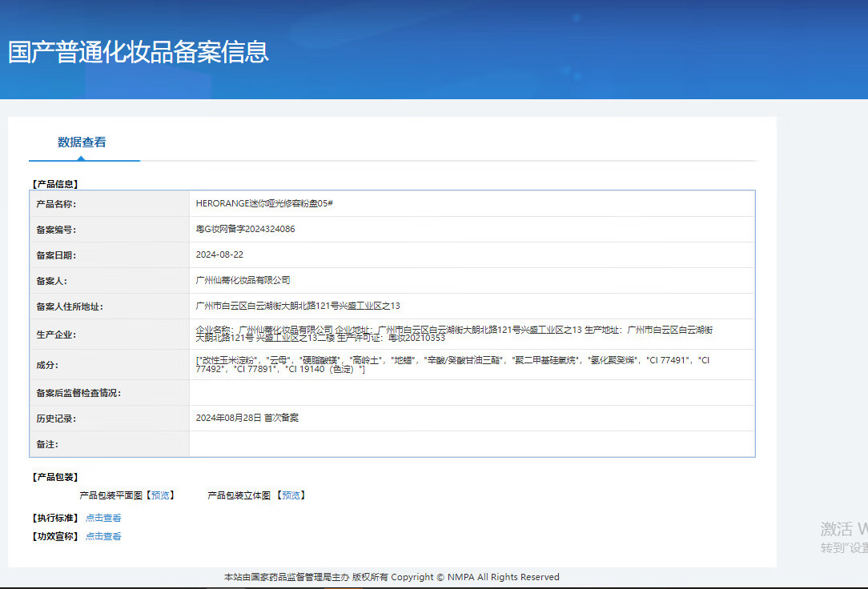The width and height of the screenshot is (868, 589).
Task: Click the 【产品包装】 section heading
Action: point(54,477)
